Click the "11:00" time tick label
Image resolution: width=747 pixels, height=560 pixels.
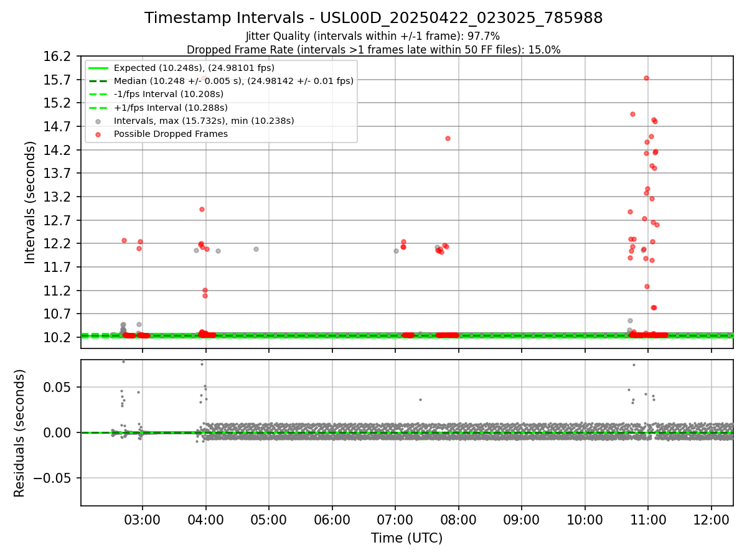tap(648, 519)
